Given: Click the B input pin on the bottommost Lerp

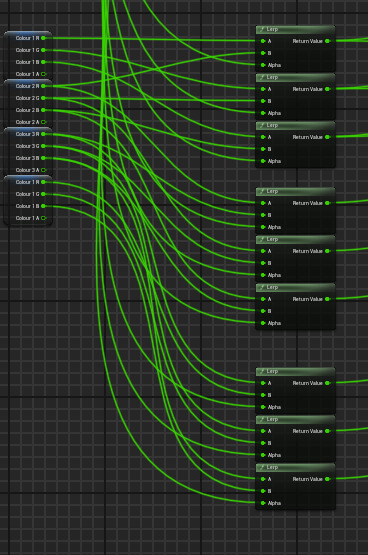Looking at the screenshot, I should coord(263,491).
